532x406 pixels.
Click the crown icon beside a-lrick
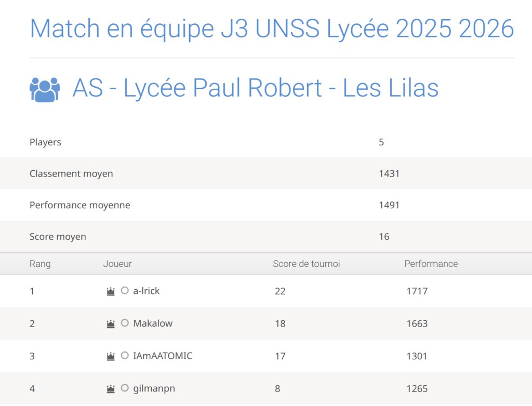coord(111,291)
